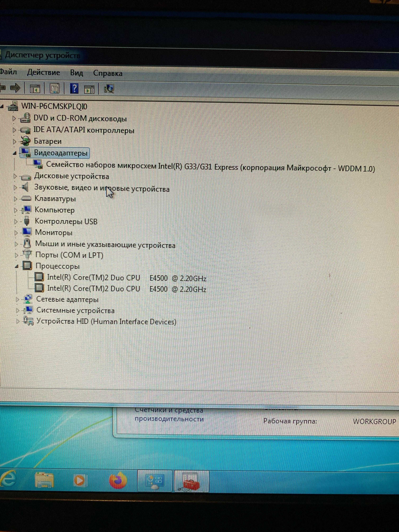
Task: Expand Звуковые, видео и игровые устройства node
Action: point(15,188)
